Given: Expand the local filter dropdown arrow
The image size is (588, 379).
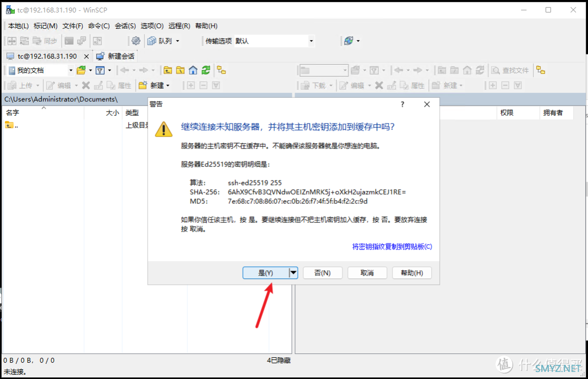Looking at the screenshot, I should click(109, 70).
